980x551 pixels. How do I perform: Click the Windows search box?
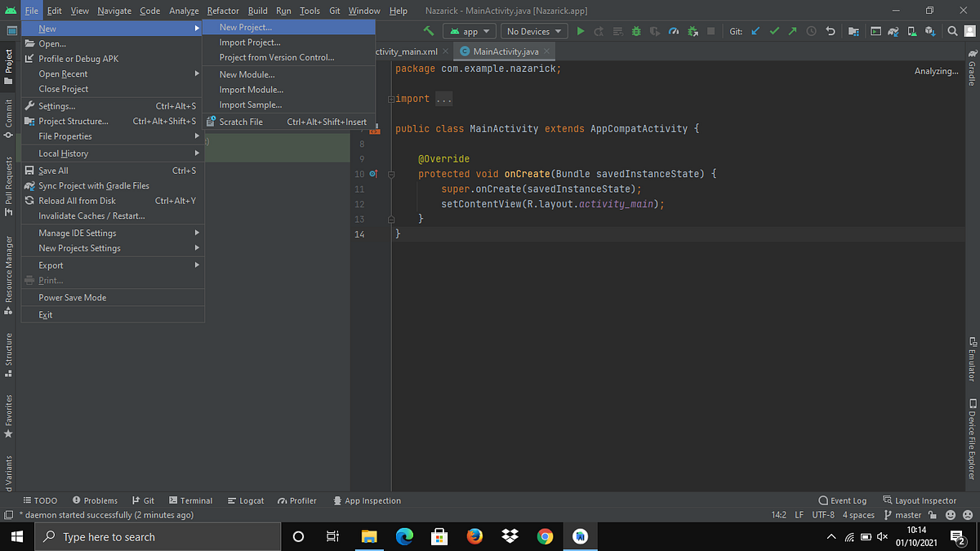158,536
